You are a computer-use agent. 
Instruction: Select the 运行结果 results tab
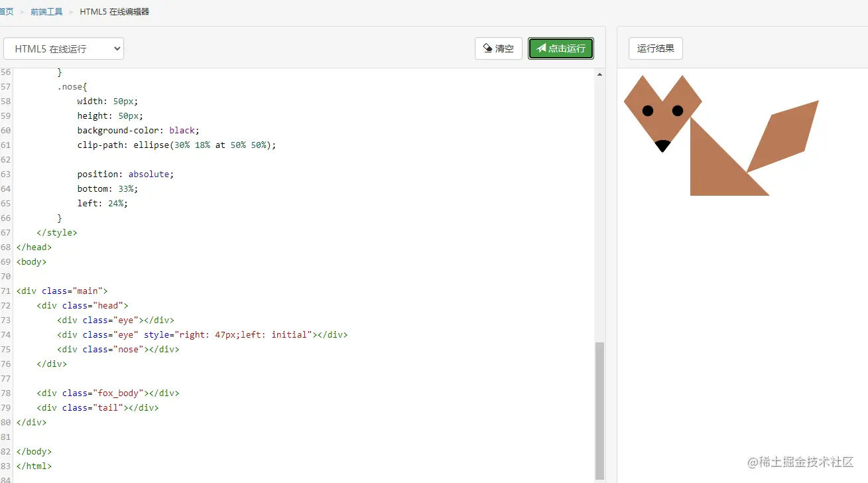point(655,48)
